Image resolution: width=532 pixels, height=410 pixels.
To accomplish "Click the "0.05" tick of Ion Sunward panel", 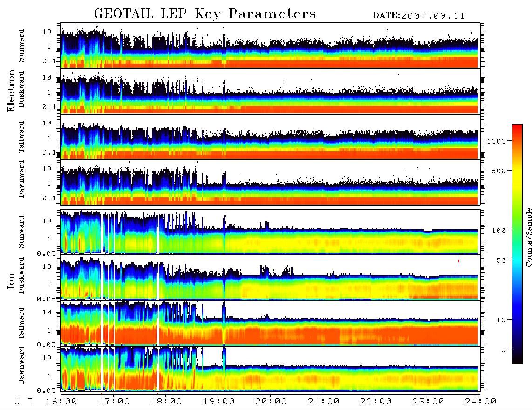I will tap(46, 253).
